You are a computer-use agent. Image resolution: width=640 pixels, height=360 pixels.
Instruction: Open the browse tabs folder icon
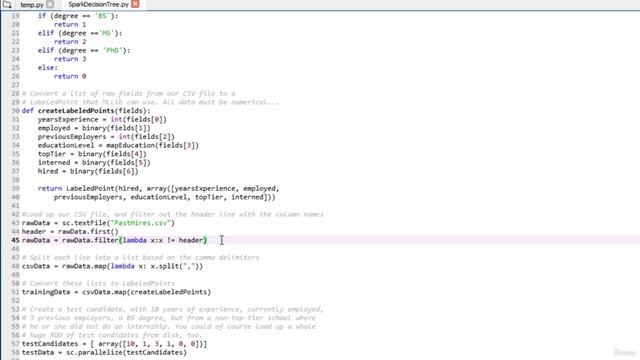coord(7,4)
